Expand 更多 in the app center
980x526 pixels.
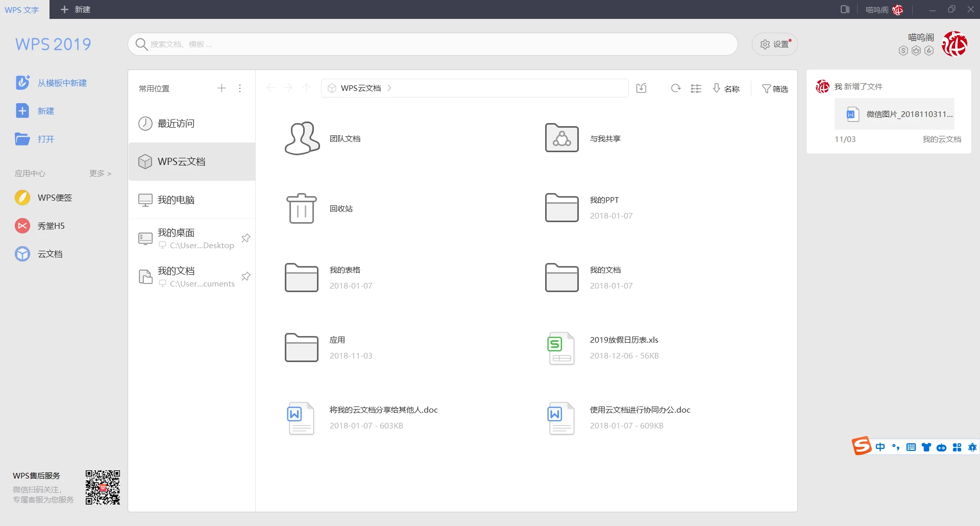pyautogui.click(x=100, y=173)
